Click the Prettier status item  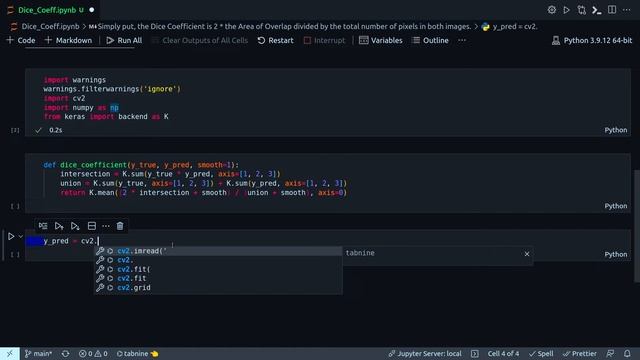click(580, 353)
